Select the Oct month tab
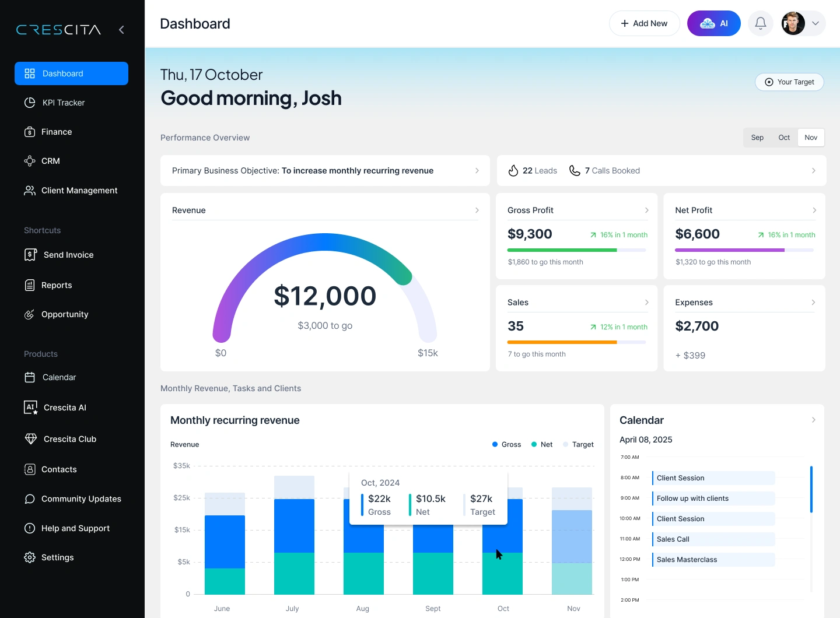The image size is (840, 618). click(784, 138)
